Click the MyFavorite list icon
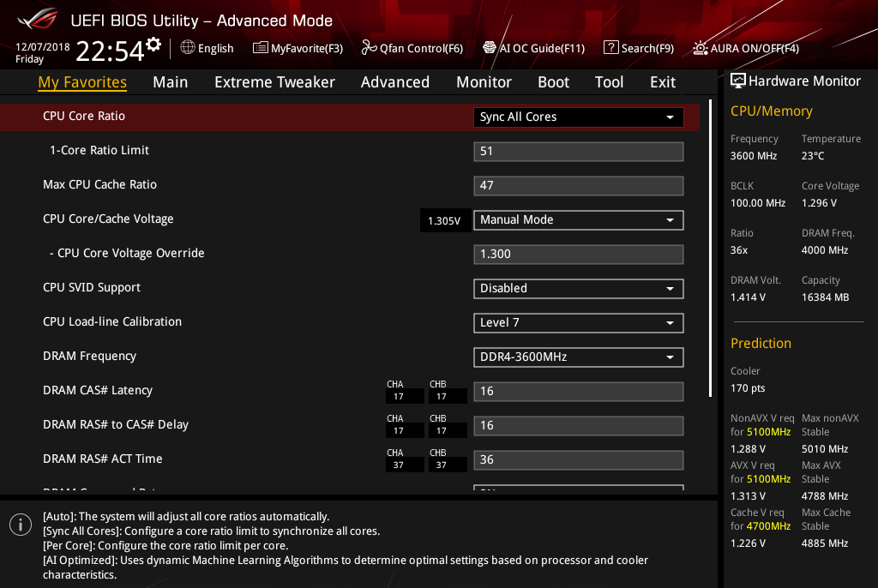This screenshot has height=588, width=878. coord(261,48)
